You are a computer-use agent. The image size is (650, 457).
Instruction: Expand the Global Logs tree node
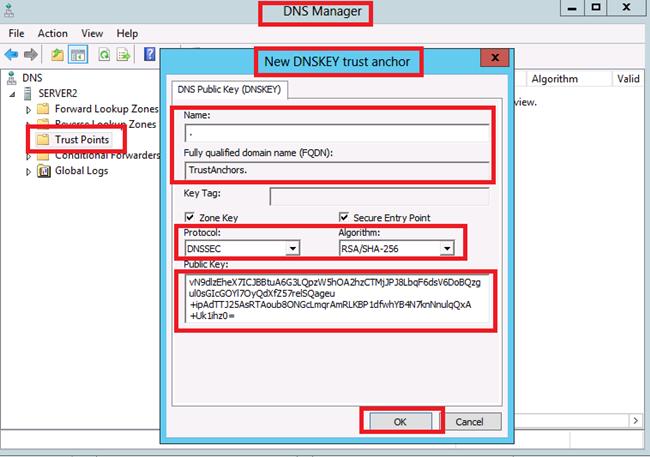point(29,171)
